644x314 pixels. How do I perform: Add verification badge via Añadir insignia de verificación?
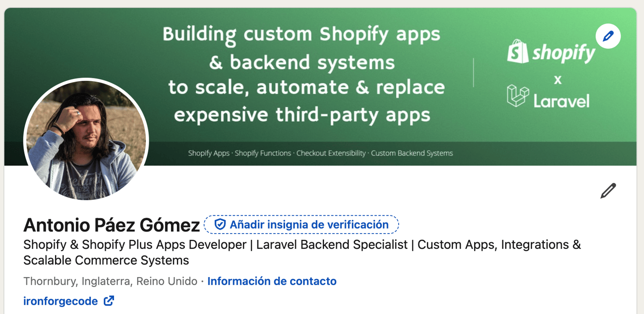pos(301,224)
